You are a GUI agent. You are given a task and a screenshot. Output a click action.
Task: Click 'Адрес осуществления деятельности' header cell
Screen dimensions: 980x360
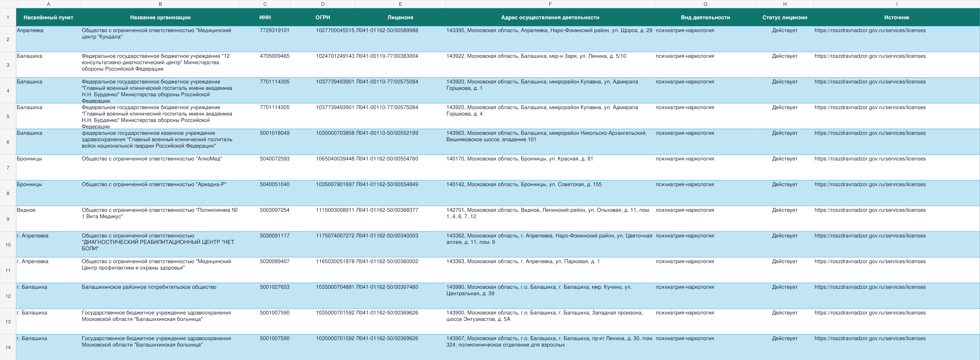click(x=550, y=17)
